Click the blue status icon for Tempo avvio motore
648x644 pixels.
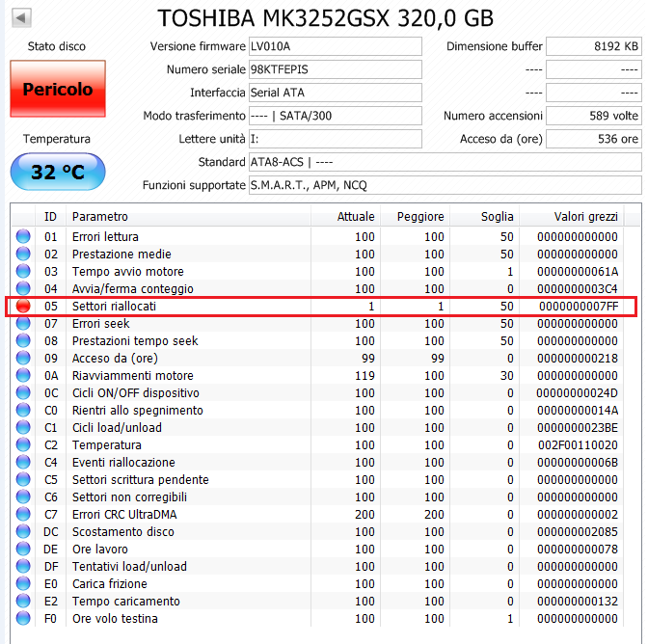click(x=23, y=271)
